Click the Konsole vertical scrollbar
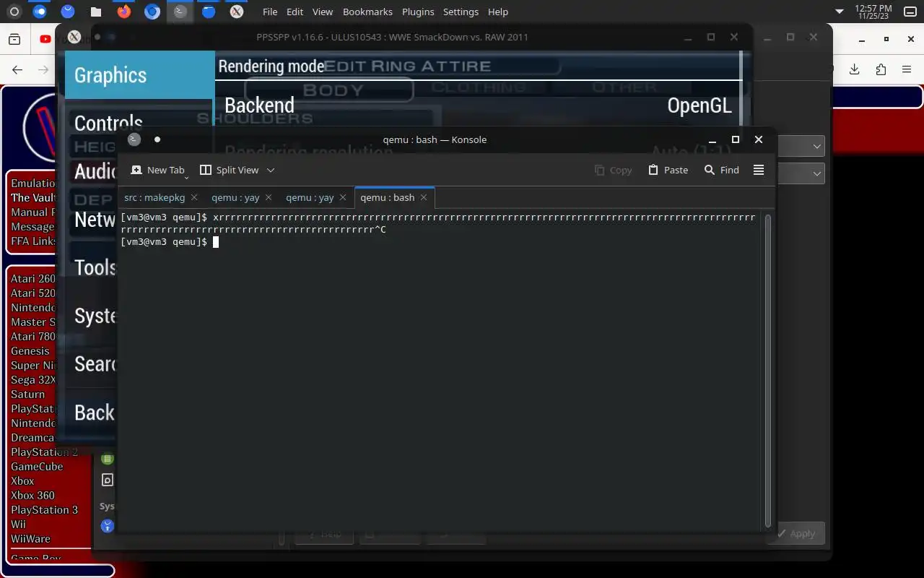The width and height of the screenshot is (924, 578). [767, 371]
